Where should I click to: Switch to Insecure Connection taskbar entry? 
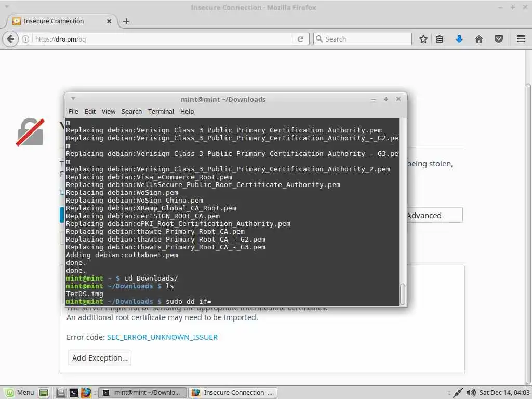point(233,393)
